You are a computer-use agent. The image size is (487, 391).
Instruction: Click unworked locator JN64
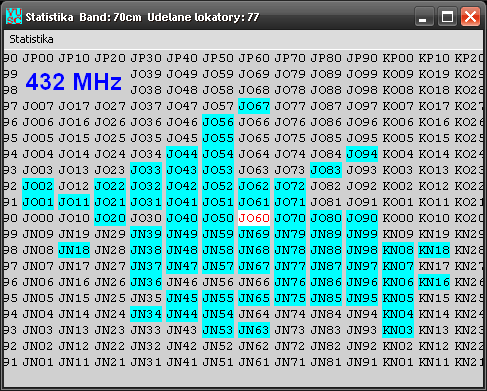[254, 314]
